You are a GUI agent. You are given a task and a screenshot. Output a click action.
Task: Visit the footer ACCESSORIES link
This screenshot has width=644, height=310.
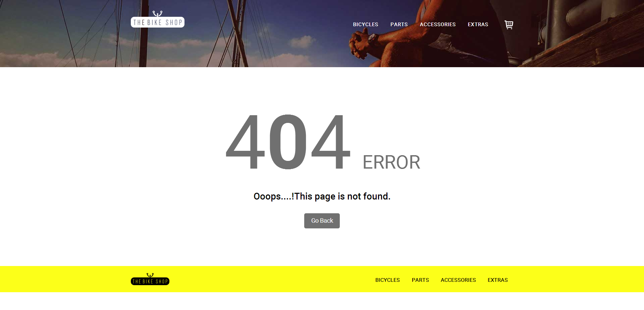(458, 280)
